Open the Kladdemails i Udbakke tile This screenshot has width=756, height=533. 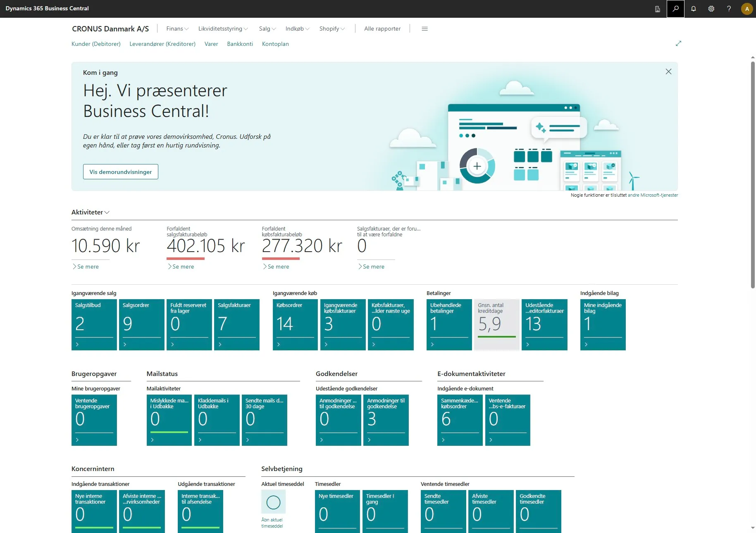[217, 420]
